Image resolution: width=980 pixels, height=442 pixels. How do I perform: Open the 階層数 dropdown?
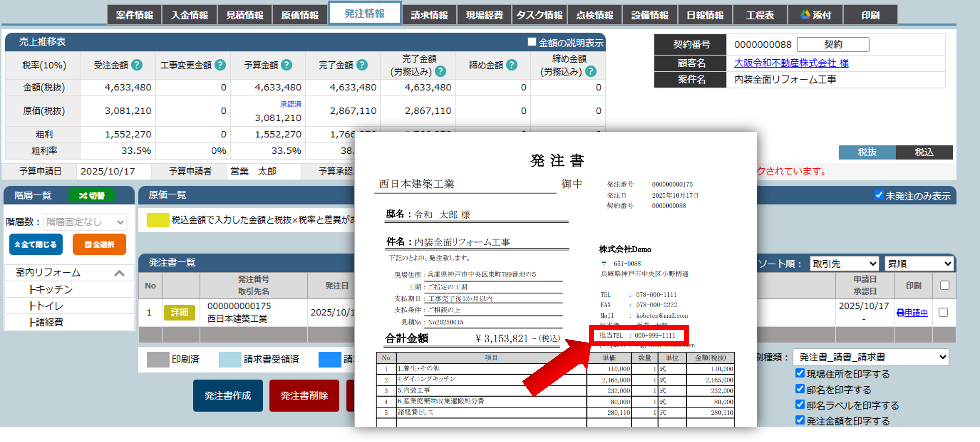click(x=85, y=222)
